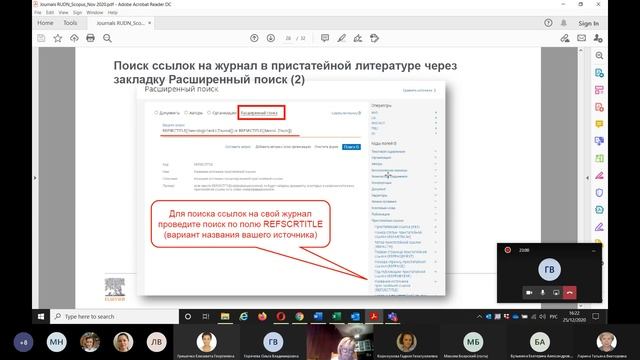This screenshot has height=360, width=640.
Task: Open Fill & Sign at toolbar right
Action: [565, 38]
